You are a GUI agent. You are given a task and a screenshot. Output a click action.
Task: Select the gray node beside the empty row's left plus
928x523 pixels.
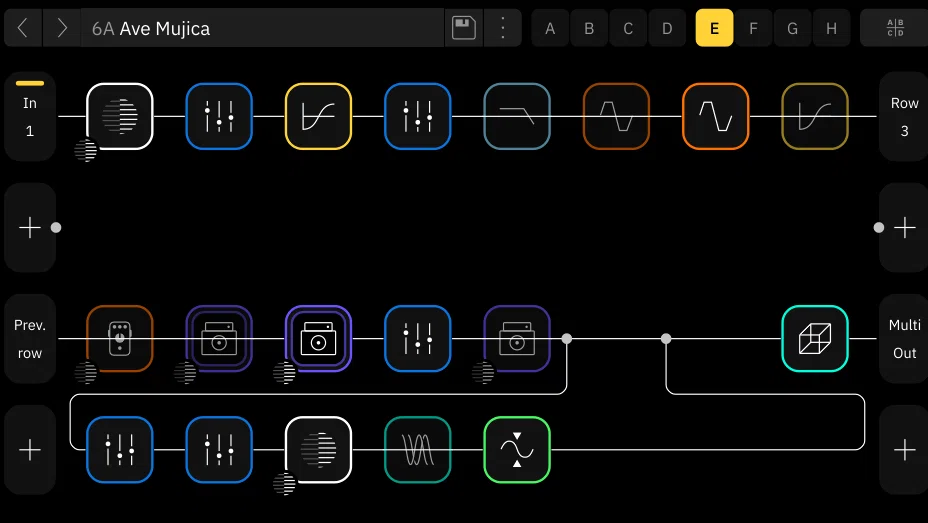pyautogui.click(x=56, y=227)
